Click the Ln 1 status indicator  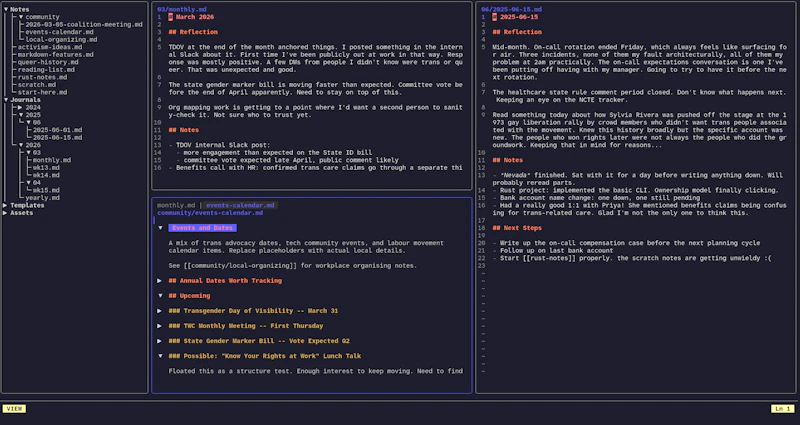[x=783, y=409]
